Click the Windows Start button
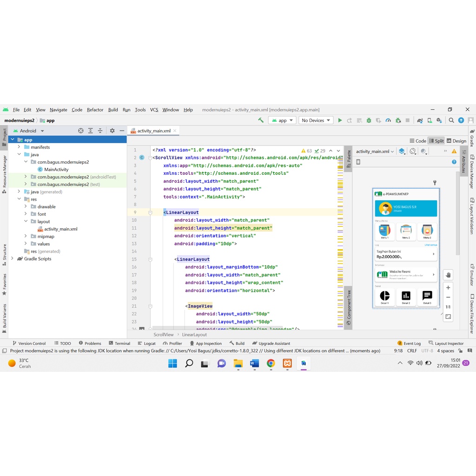The image size is (476, 476). click(x=173, y=363)
